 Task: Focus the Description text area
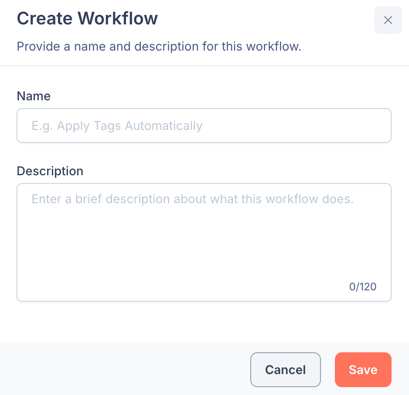click(x=204, y=242)
